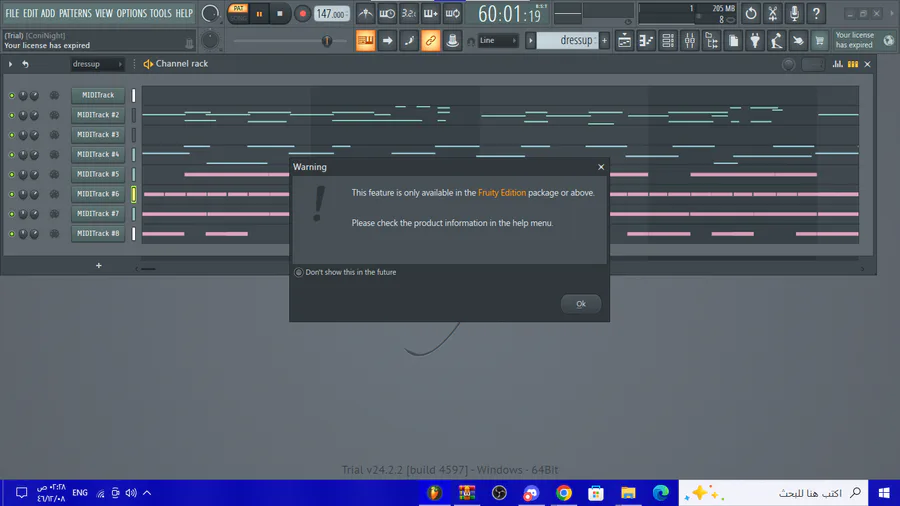Click the touch controller hand icon
The image size is (900, 506).
(x=798, y=41)
